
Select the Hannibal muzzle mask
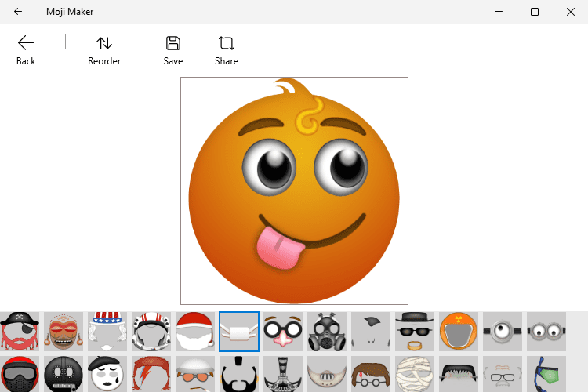point(327,374)
